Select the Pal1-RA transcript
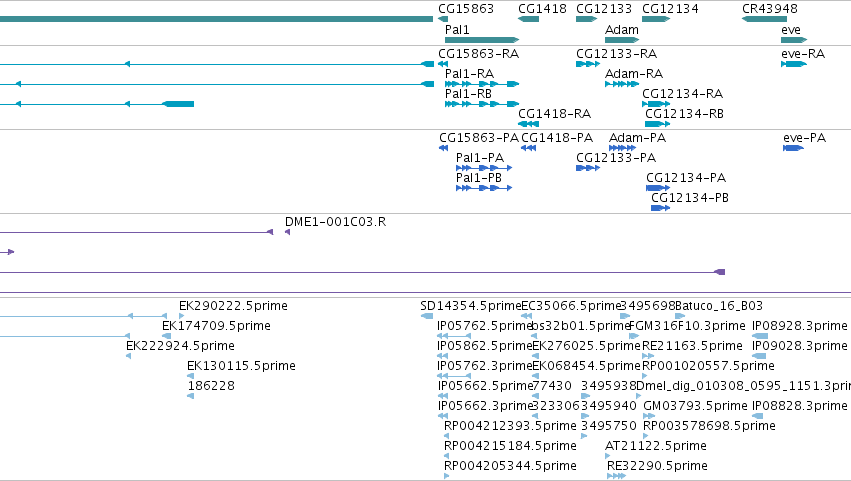 click(x=482, y=84)
